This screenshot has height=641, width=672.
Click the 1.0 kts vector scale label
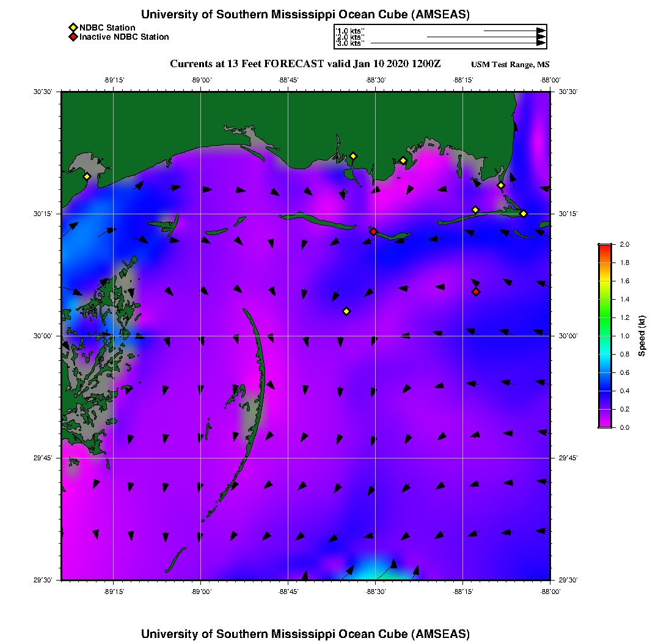[x=349, y=30]
